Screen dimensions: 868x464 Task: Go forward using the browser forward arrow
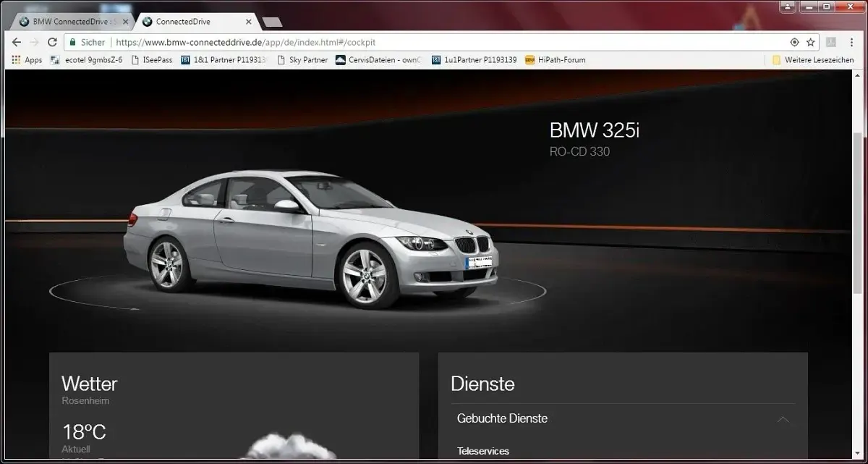click(34, 42)
